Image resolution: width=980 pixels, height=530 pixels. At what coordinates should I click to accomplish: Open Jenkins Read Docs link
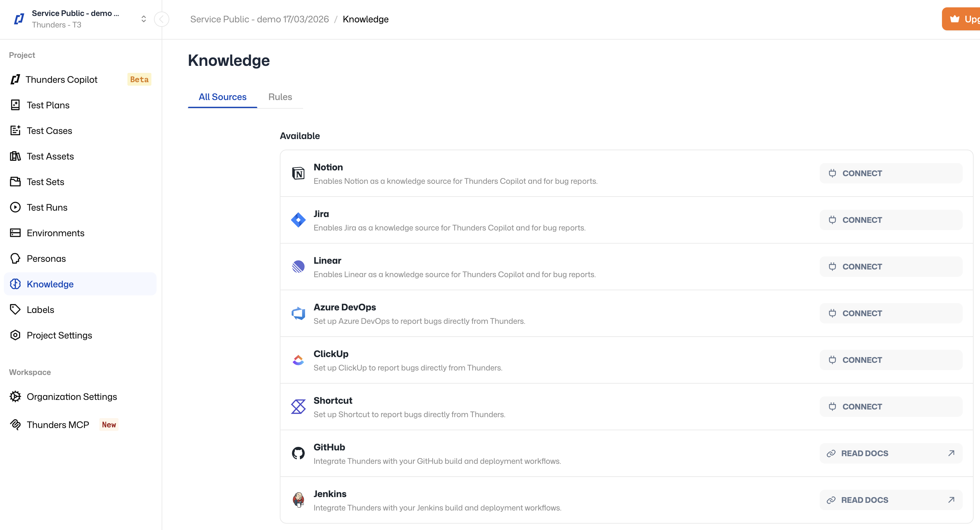pos(891,500)
